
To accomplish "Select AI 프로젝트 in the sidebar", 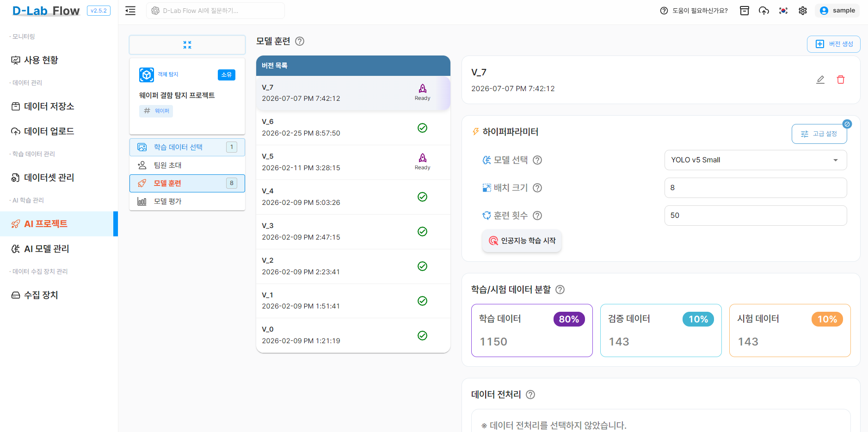I will pyautogui.click(x=59, y=224).
